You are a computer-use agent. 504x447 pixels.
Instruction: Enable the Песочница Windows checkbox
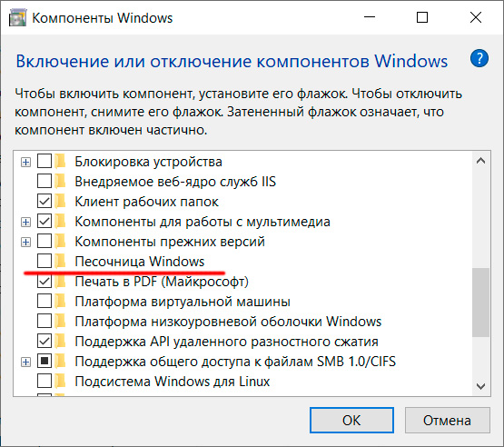click(x=44, y=261)
